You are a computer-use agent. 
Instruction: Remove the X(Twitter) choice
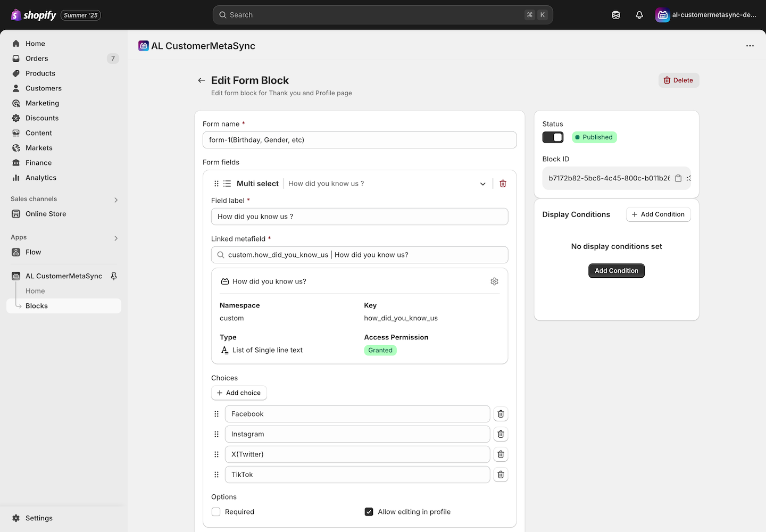[501, 454]
